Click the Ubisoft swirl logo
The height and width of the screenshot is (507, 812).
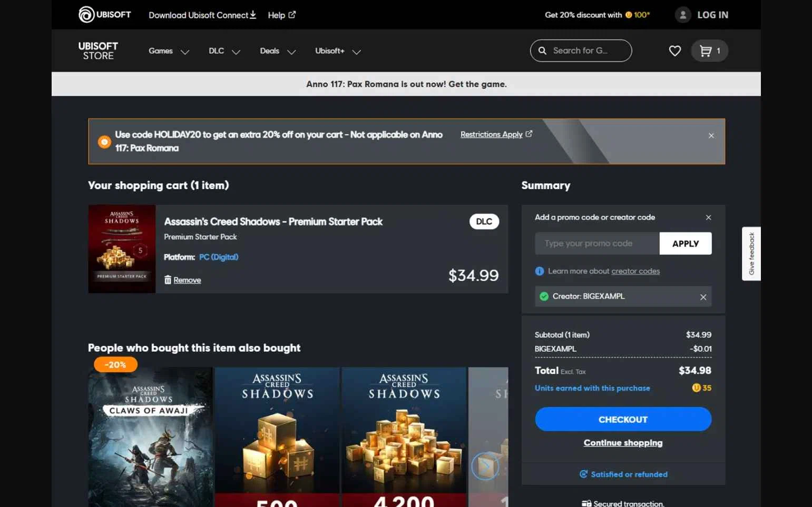pos(86,15)
